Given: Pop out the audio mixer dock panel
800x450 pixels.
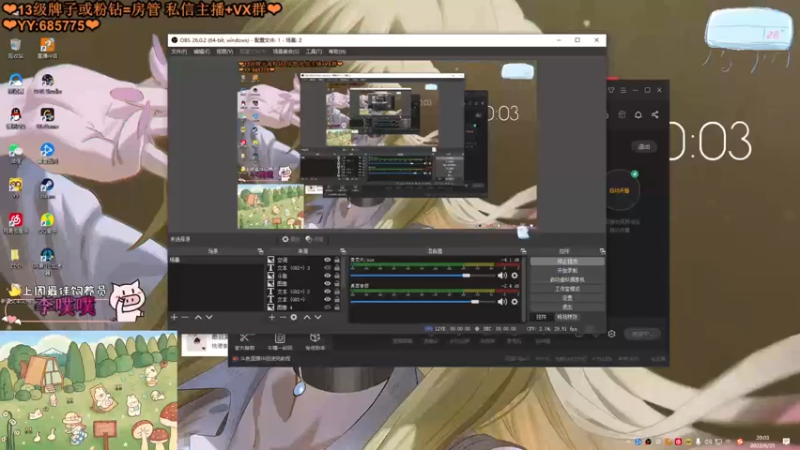Looking at the screenshot, I should click(x=523, y=251).
